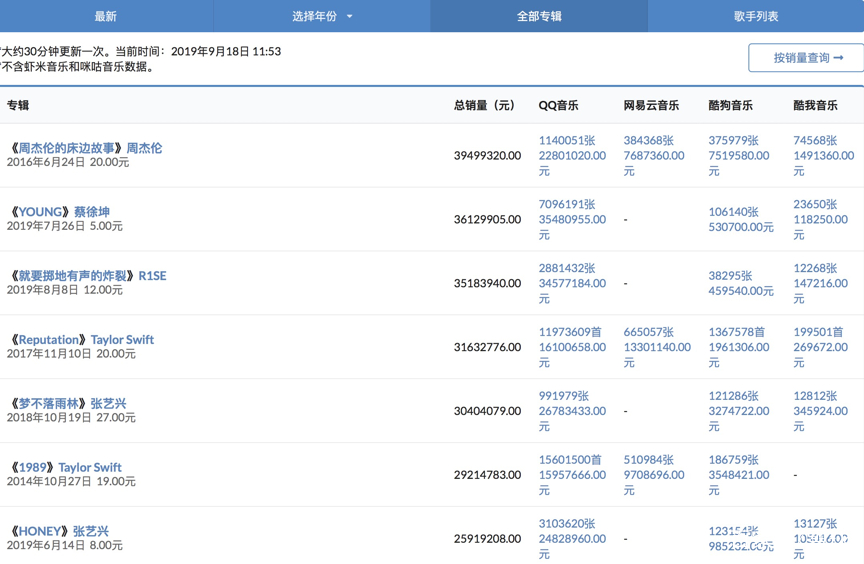864x564 pixels.
Task: Expand the 选择年份 dropdown
Action: click(322, 16)
